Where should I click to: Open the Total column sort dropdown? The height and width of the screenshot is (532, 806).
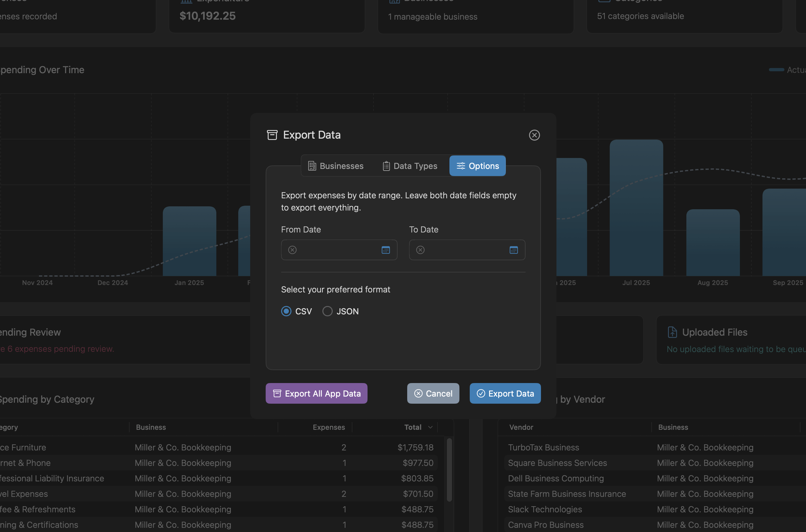point(430,427)
